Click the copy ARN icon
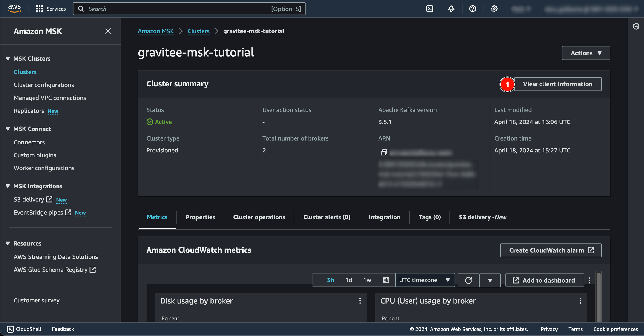The image size is (644, 336). click(x=383, y=152)
